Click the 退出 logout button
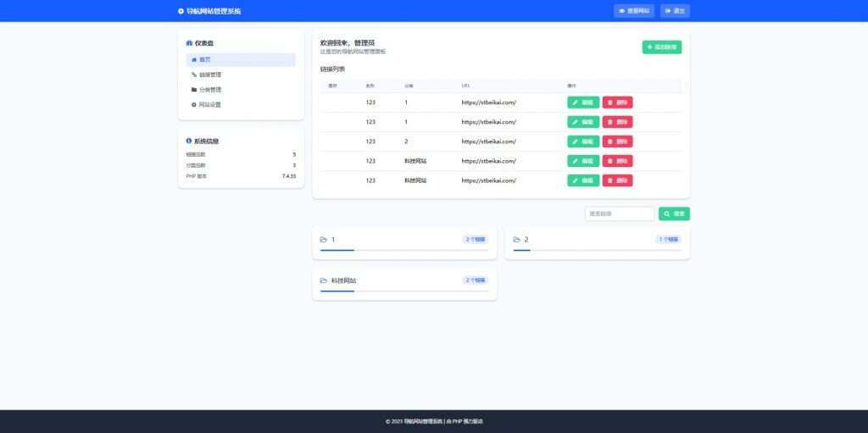Viewport: 868px width, 433px height. [675, 11]
